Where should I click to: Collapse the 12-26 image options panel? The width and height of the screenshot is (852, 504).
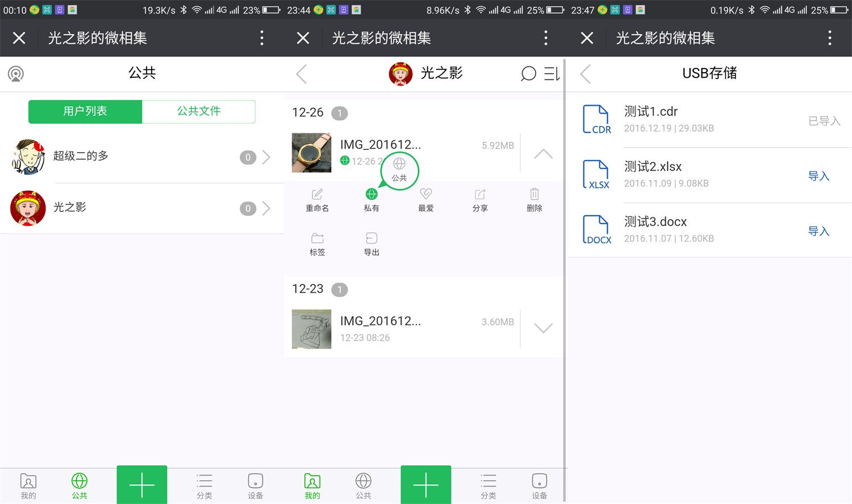tap(543, 154)
